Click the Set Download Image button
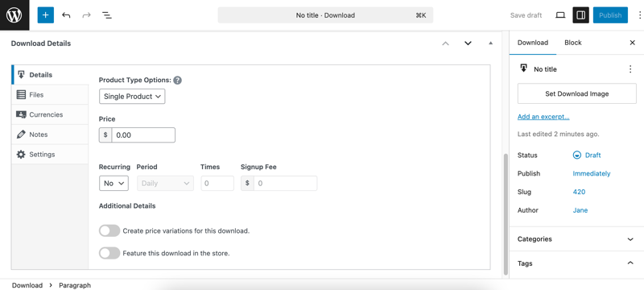This screenshot has width=644, height=290. 576,93
